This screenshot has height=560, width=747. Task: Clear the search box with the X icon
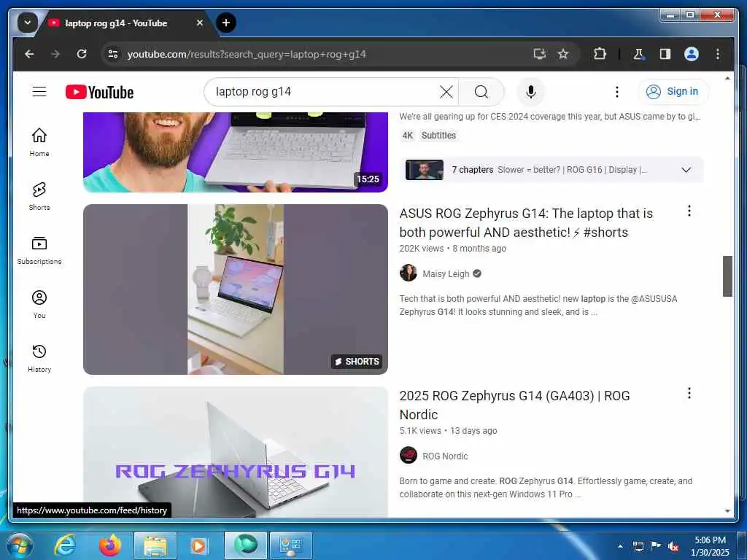[x=446, y=91]
